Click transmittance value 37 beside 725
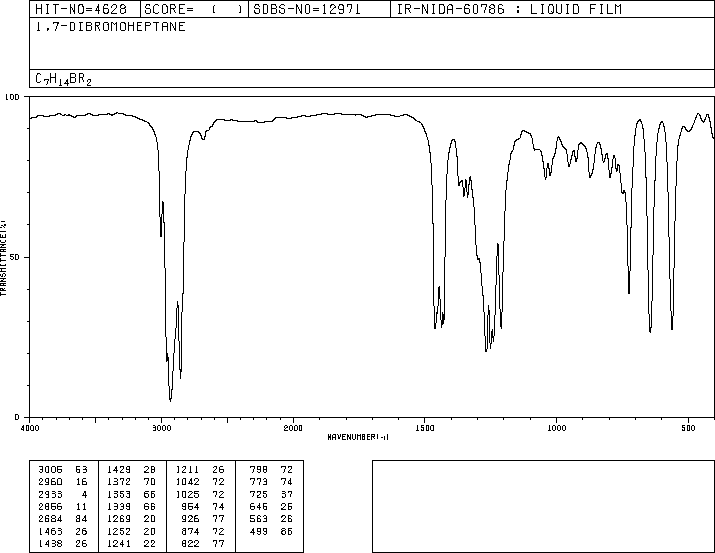Image resolution: width=715 pixels, height=553 pixels. coord(287,494)
